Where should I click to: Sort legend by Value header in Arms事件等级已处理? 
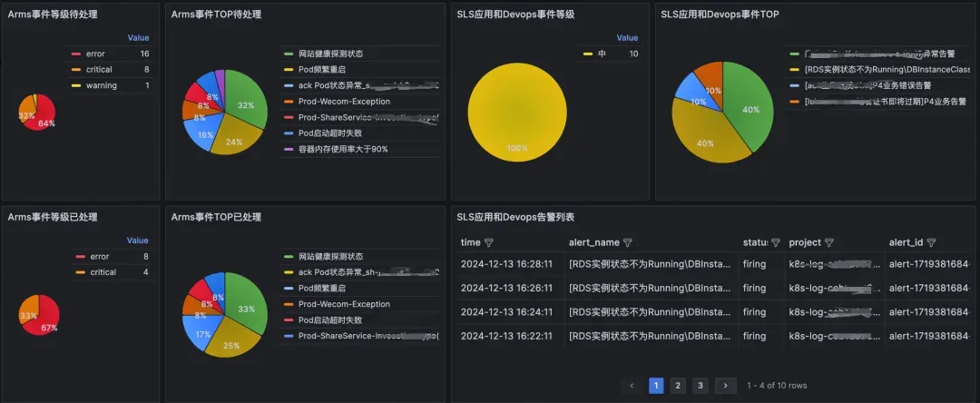coord(138,241)
